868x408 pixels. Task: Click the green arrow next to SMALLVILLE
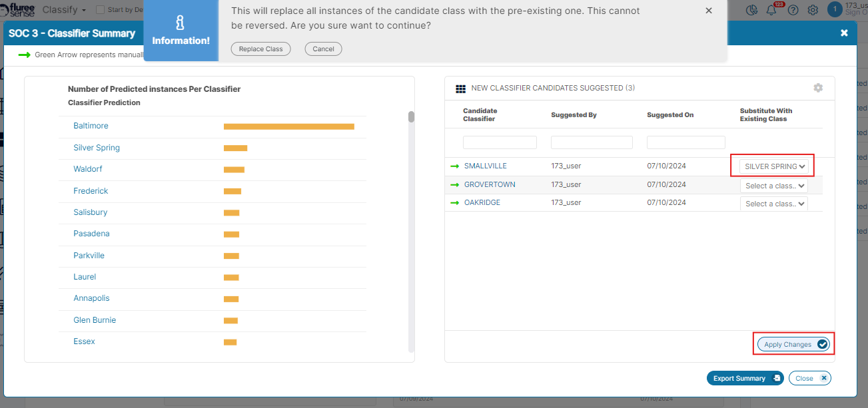[455, 166]
